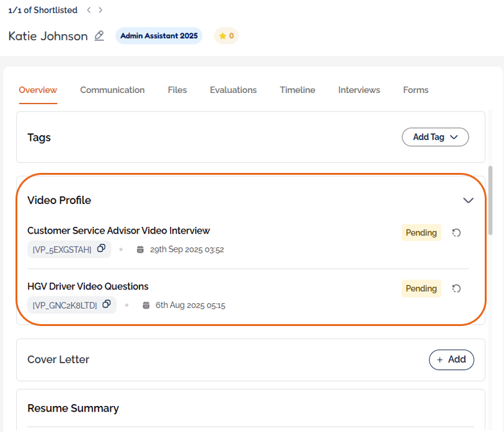Switch to the Forms tab

coord(415,90)
